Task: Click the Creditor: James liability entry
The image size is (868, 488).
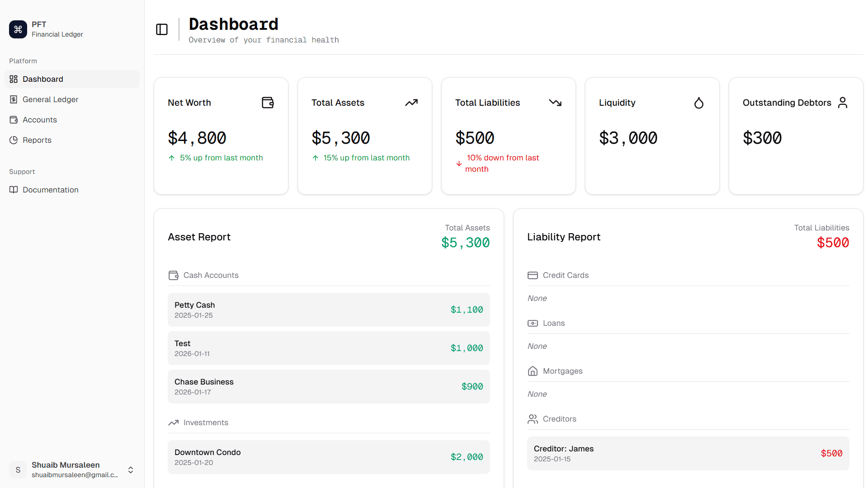Action: point(688,453)
